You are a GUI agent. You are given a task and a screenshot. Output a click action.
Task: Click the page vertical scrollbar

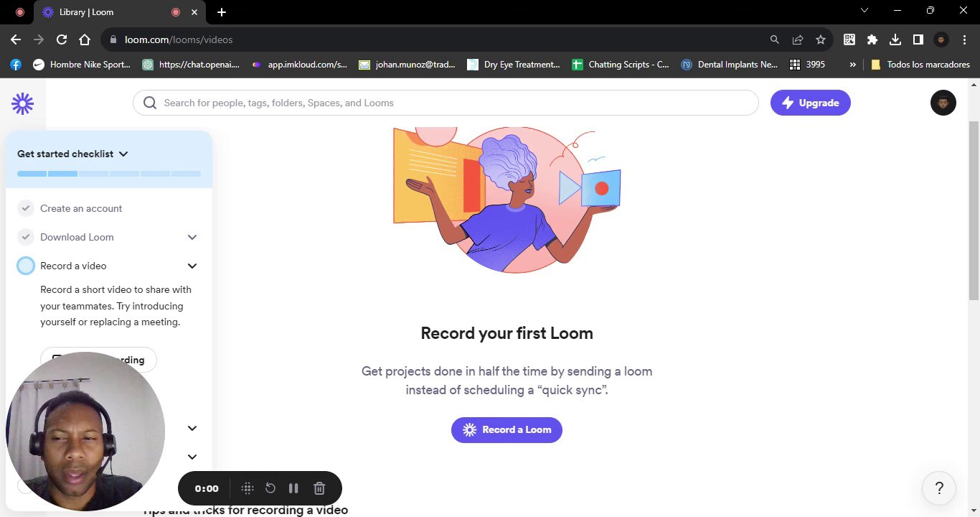click(x=974, y=210)
